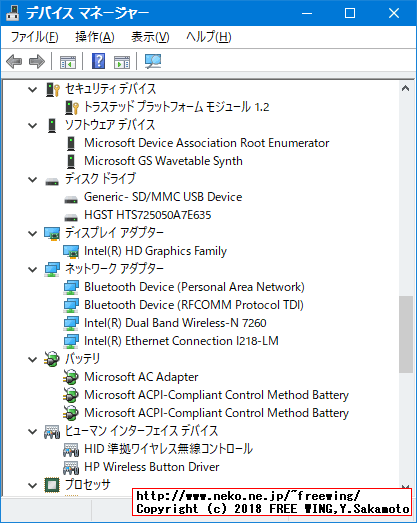Collapse the ヒューマン インターフェイス デバイス node
The image size is (417, 523).
click(x=33, y=432)
